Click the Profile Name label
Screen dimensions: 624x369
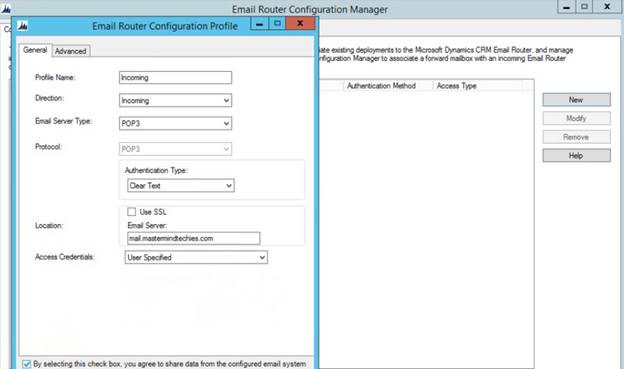[x=55, y=78]
